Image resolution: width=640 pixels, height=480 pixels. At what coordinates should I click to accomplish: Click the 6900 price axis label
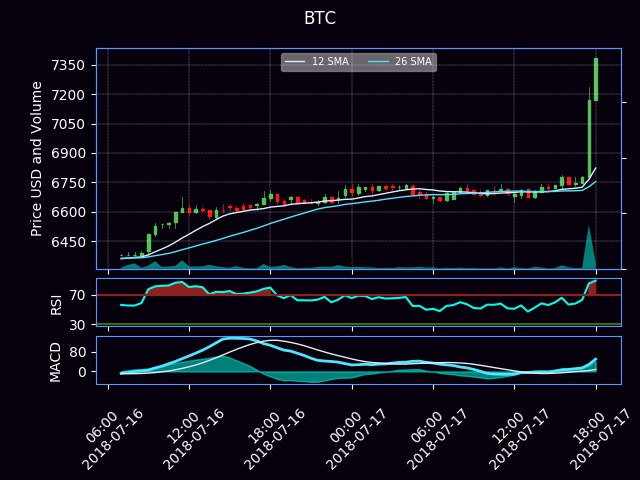[68, 153]
